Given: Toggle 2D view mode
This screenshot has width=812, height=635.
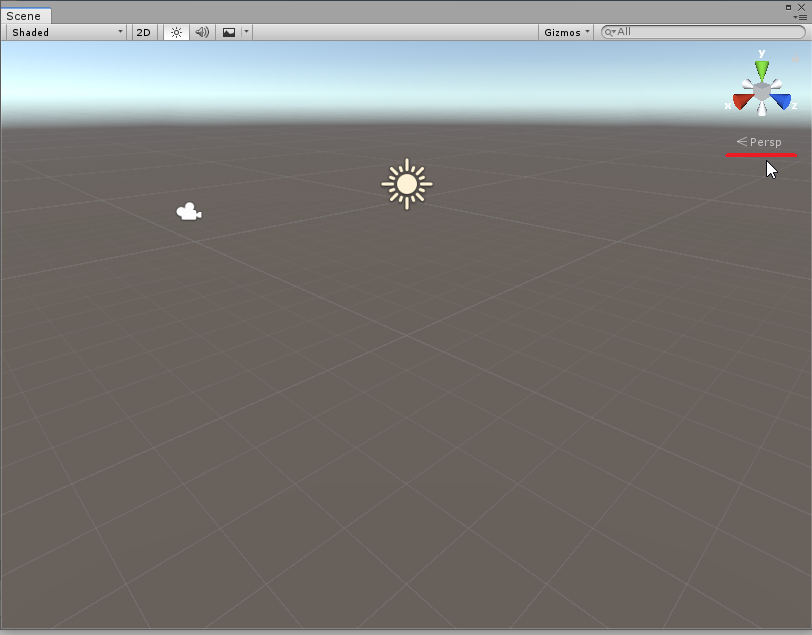Looking at the screenshot, I should click(143, 32).
